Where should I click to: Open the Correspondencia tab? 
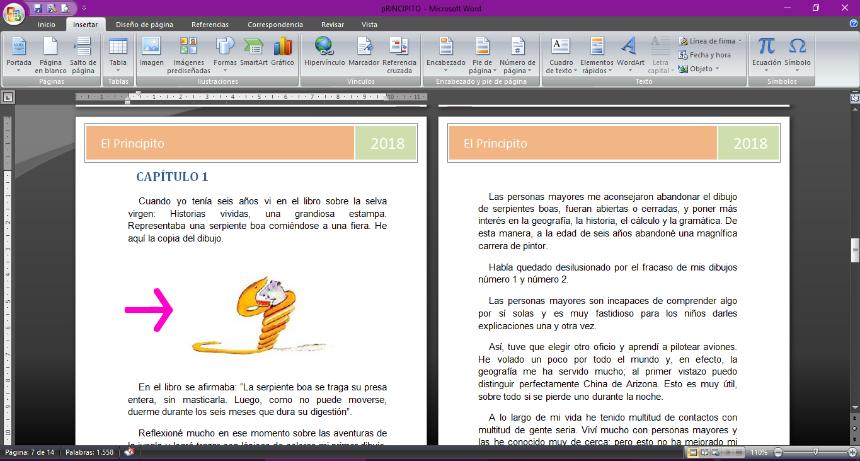[275, 24]
